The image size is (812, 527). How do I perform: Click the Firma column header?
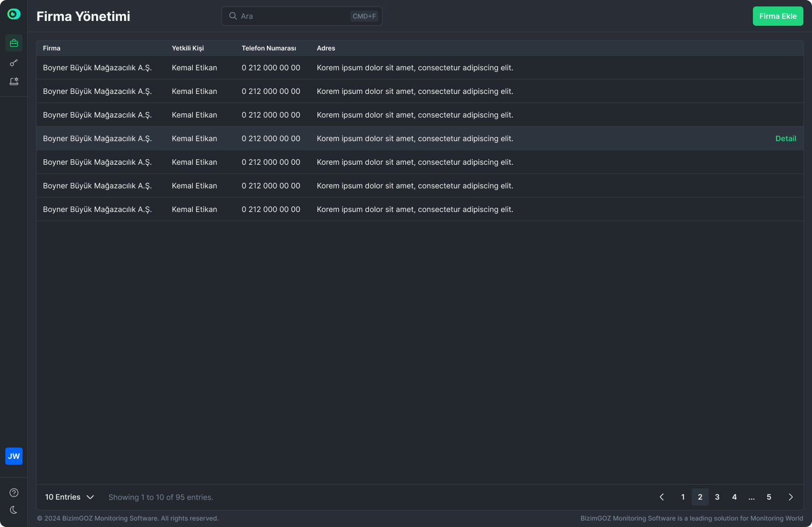[x=52, y=48]
